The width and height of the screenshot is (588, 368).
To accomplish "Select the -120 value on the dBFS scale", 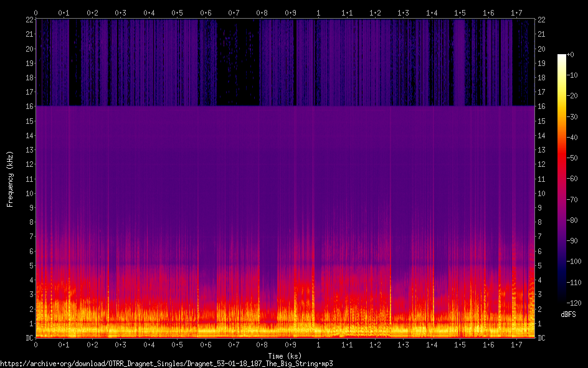I will 577,303.
